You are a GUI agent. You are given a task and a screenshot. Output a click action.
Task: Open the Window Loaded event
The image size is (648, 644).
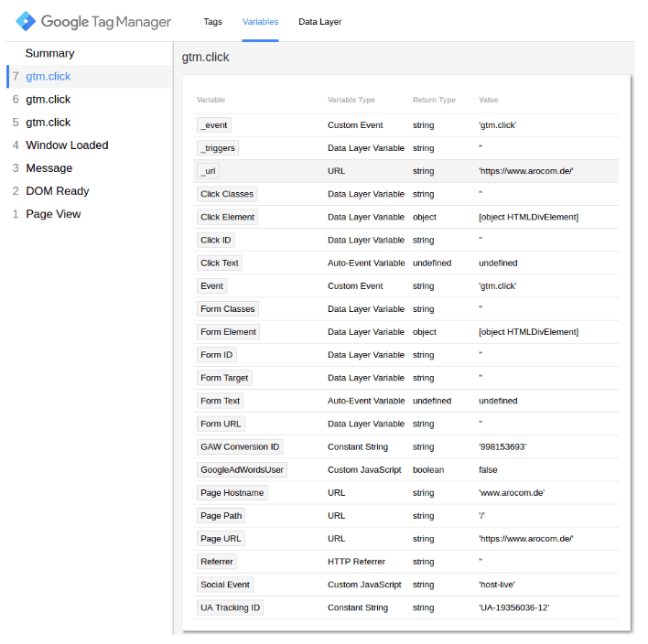coord(67,145)
